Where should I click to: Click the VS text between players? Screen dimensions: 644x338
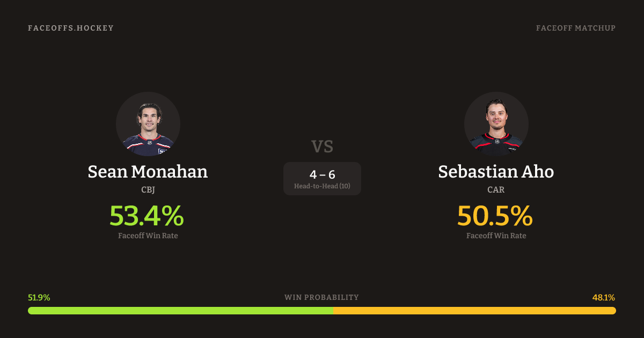(x=322, y=146)
